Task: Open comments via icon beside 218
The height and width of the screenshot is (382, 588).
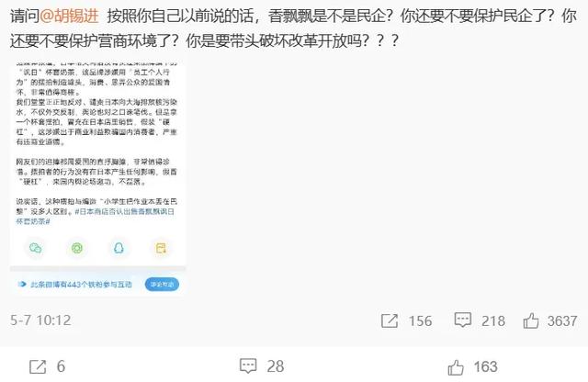Action: tap(463, 320)
